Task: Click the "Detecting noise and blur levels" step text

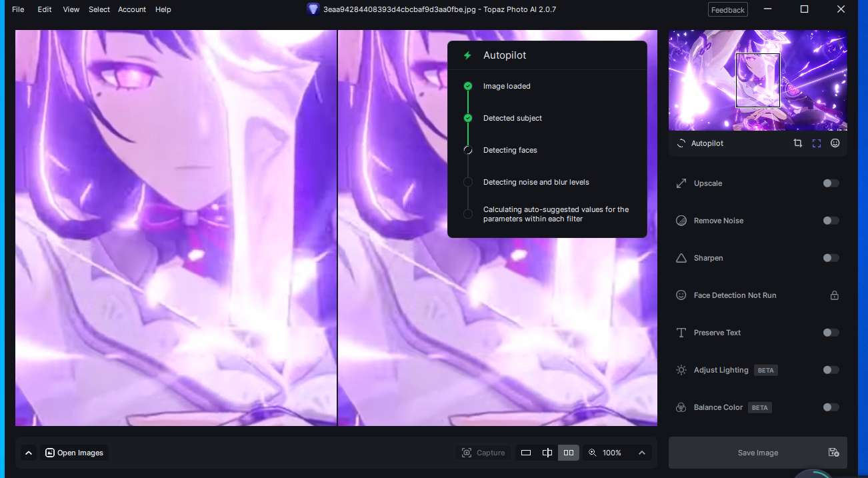Action: pos(536,182)
